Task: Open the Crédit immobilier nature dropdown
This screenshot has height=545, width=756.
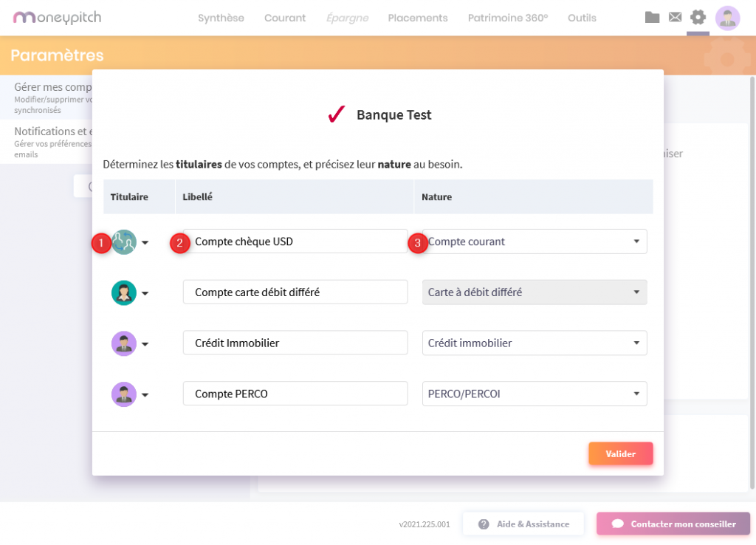Action: (x=535, y=343)
